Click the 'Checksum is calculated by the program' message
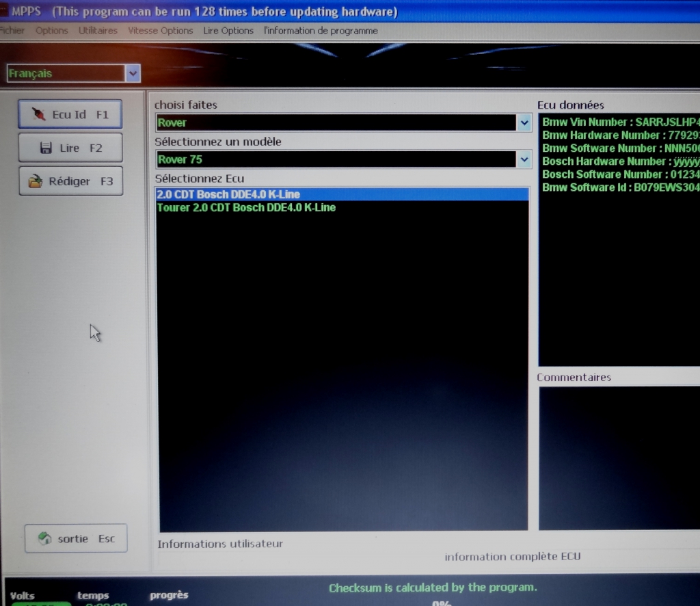This screenshot has height=606, width=700. point(433,588)
